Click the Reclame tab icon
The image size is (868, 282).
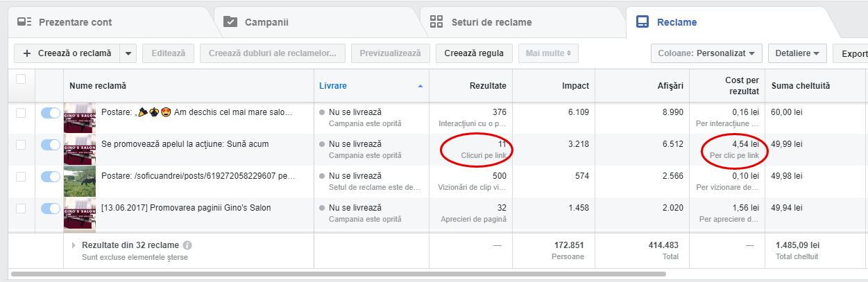643,22
